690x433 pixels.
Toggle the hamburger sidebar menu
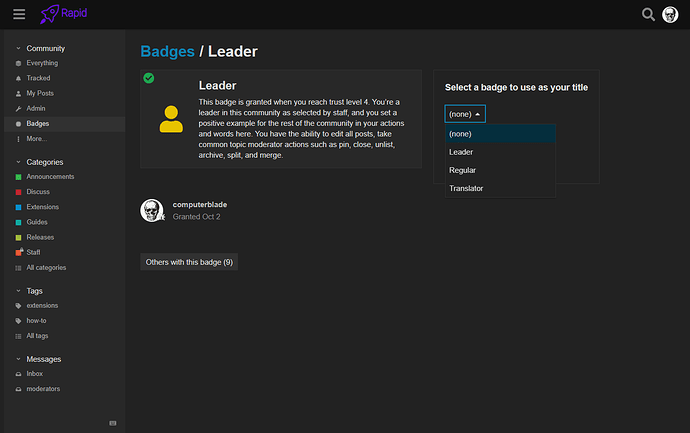click(19, 14)
